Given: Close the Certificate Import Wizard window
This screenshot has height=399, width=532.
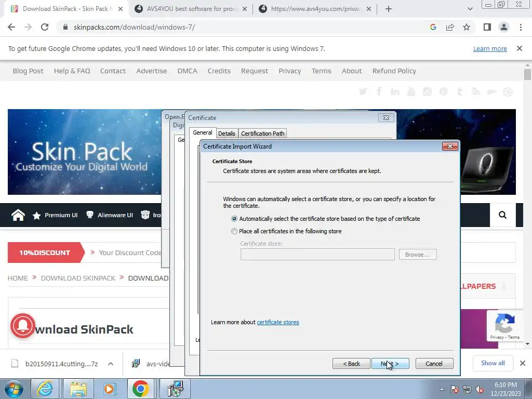Looking at the screenshot, I should point(450,146).
